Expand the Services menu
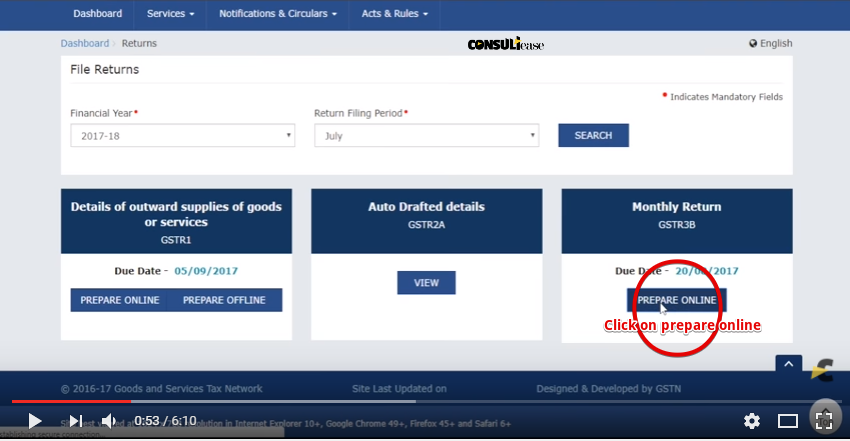The width and height of the screenshot is (850, 441). tap(170, 14)
